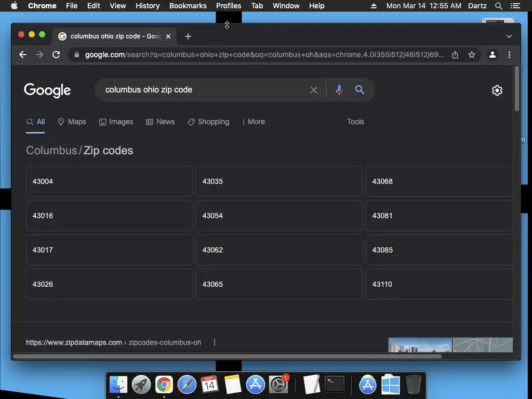Select zip code 43026
The width and height of the screenshot is (532, 399).
point(110,284)
